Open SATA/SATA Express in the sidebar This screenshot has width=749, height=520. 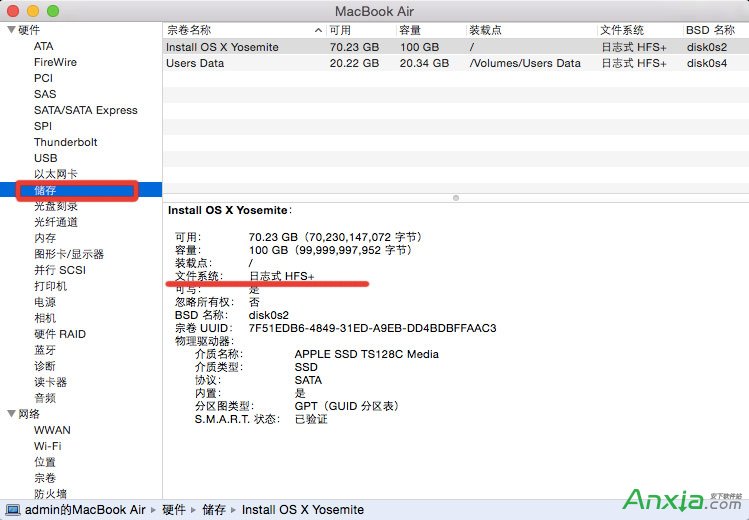click(86, 110)
